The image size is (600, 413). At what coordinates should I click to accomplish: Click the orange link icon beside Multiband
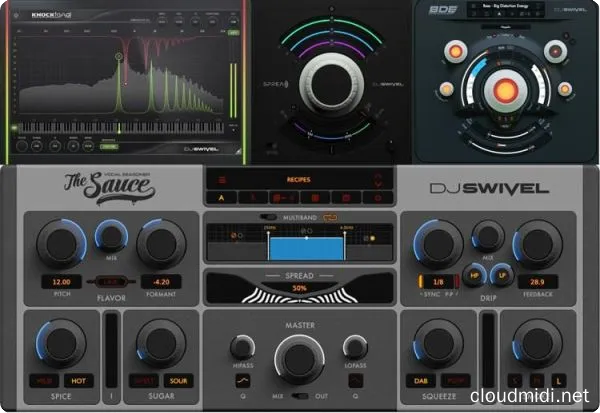[x=330, y=217]
